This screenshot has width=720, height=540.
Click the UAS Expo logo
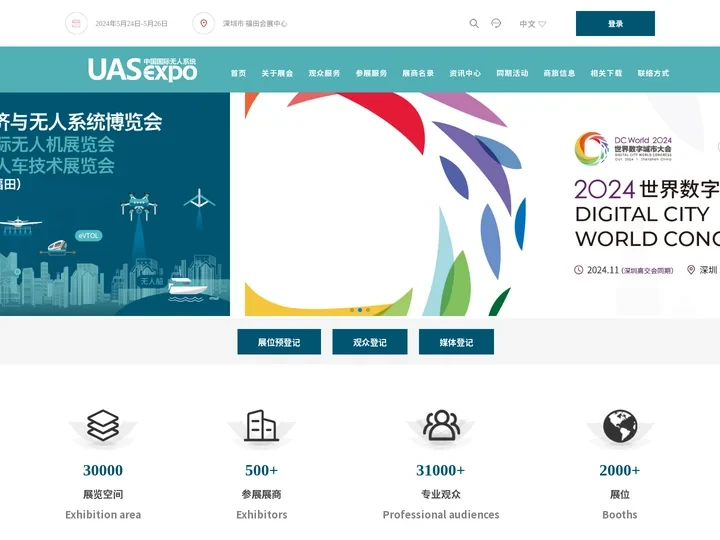coord(142,70)
